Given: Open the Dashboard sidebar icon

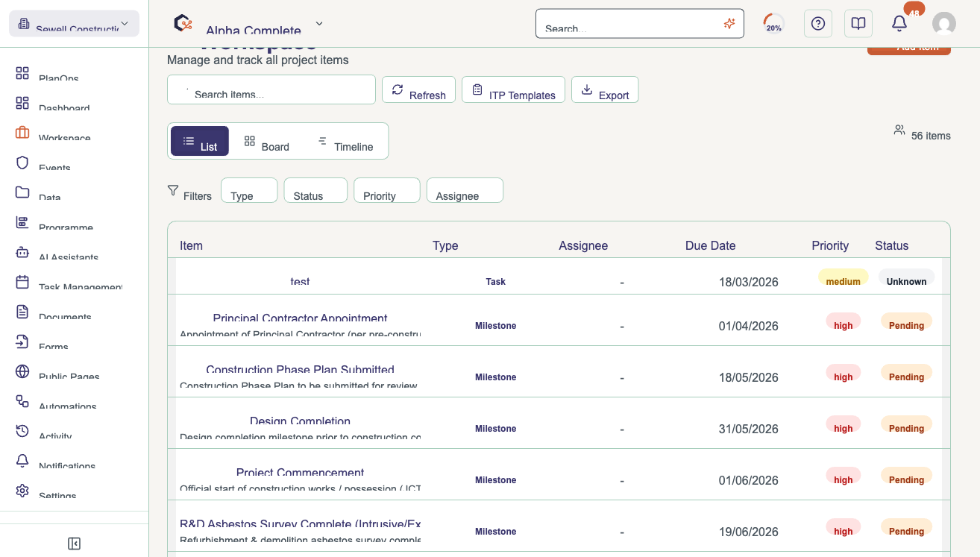Looking at the screenshot, I should [x=22, y=104].
